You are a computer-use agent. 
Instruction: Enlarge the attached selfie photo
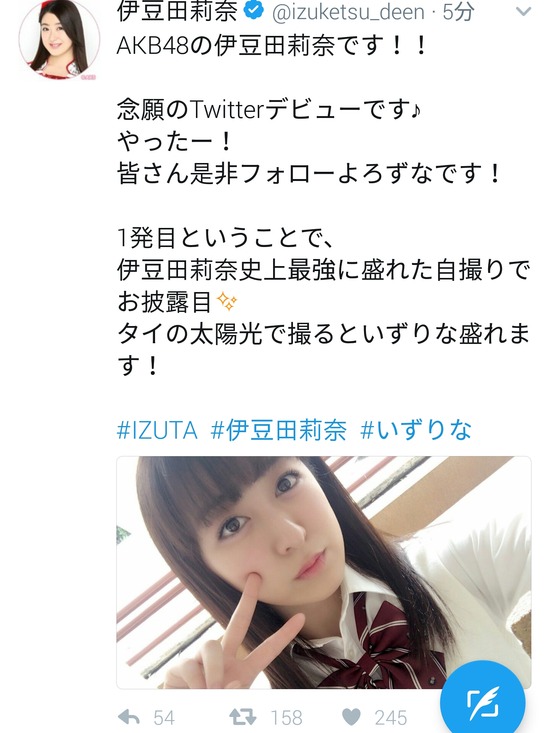324,572
